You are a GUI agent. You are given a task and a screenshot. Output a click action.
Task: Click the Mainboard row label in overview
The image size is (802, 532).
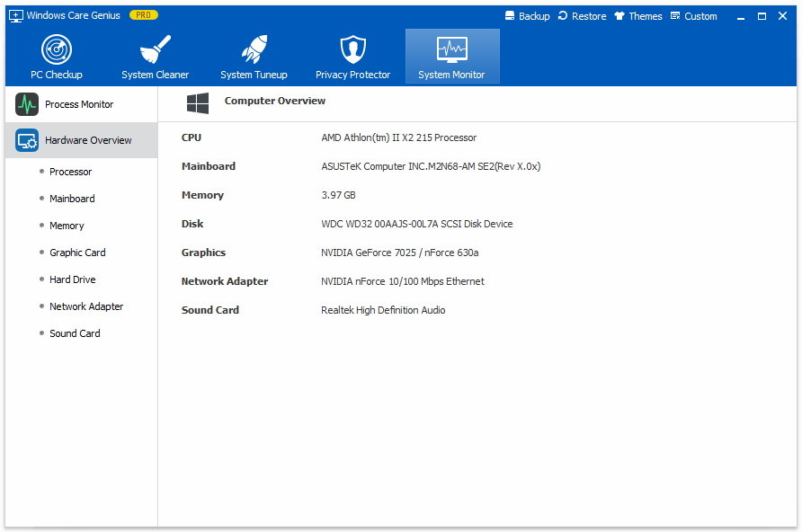[209, 166]
